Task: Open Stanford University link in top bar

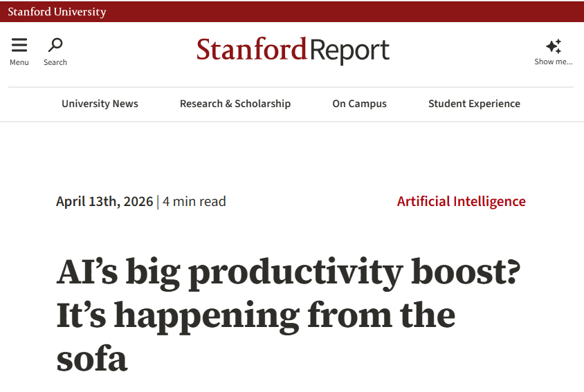Action: (57, 12)
